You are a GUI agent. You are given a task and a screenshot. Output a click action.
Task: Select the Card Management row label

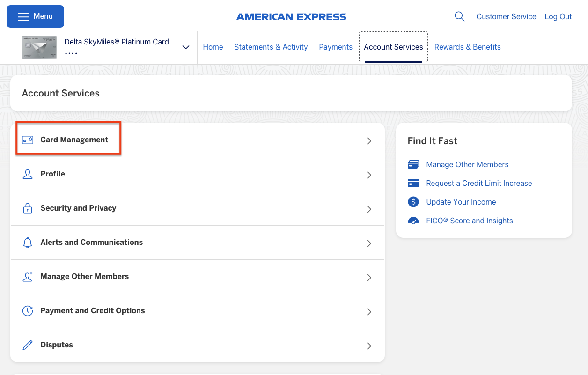pyautogui.click(x=74, y=140)
